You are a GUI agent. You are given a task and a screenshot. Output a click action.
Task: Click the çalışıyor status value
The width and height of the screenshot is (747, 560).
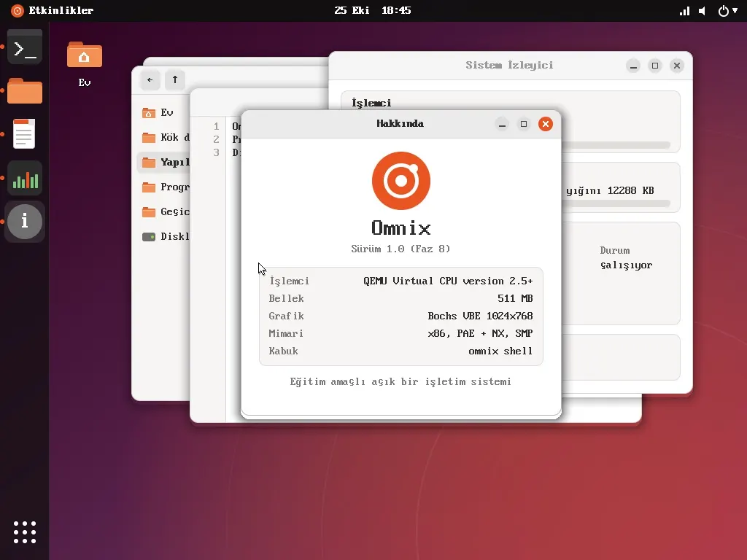coord(626,265)
